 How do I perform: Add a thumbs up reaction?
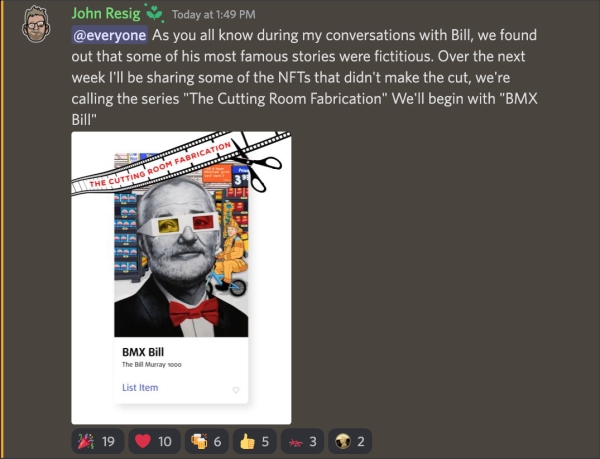click(x=254, y=441)
